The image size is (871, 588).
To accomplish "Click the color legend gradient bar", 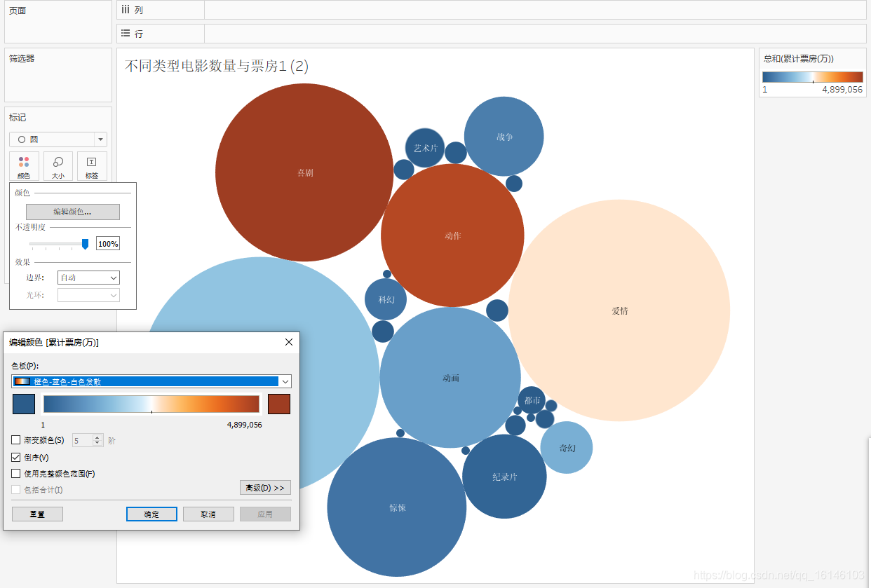I will point(813,77).
